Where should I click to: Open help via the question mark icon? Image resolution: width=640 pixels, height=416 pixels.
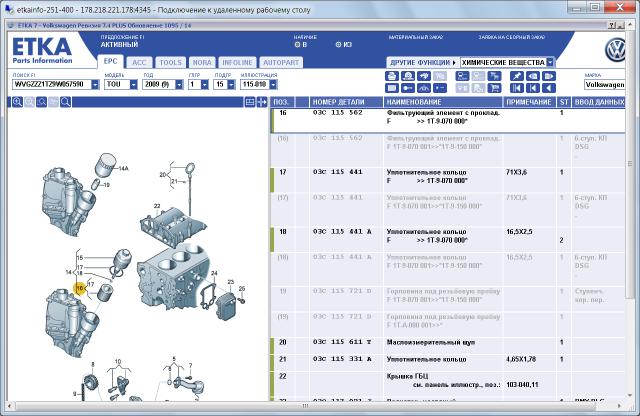[x=611, y=25]
